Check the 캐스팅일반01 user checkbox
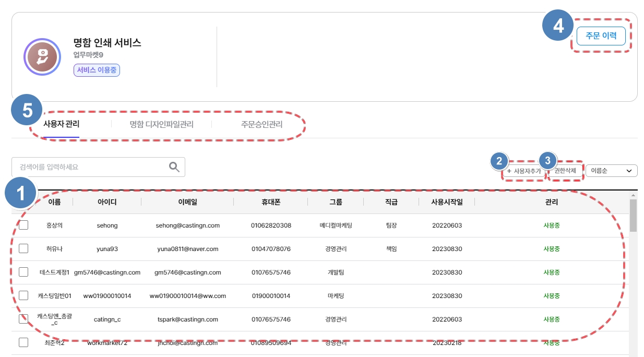644x357 pixels. (x=23, y=296)
